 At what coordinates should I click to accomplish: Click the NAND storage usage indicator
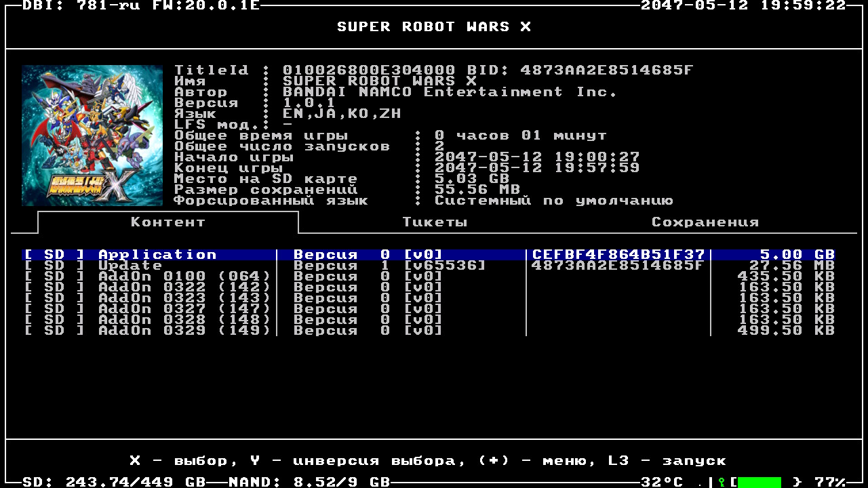[309, 482]
